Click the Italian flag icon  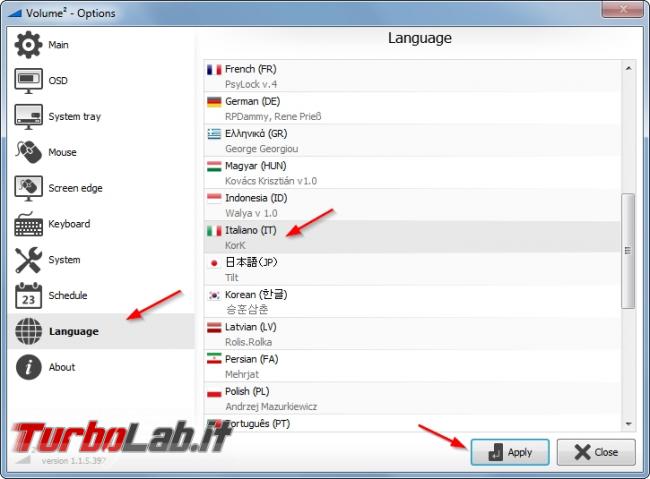click(x=214, y=231)
